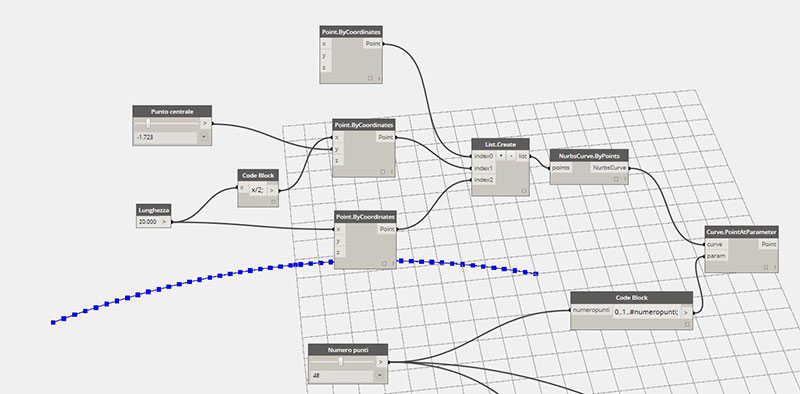This screenshot has width=800, height=394.
Task: Click the output arrow of x/2 Code Block
Action: tap(272, 190)
